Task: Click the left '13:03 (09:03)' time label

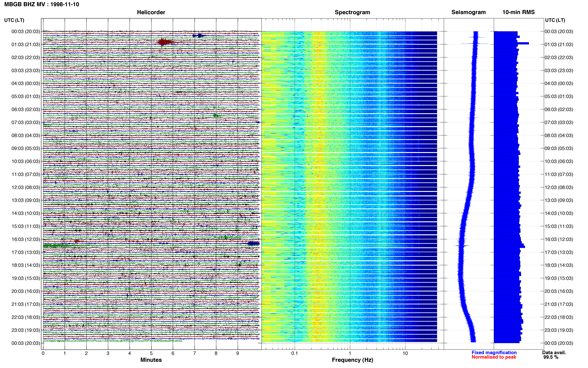Action: tap(26, 200)
